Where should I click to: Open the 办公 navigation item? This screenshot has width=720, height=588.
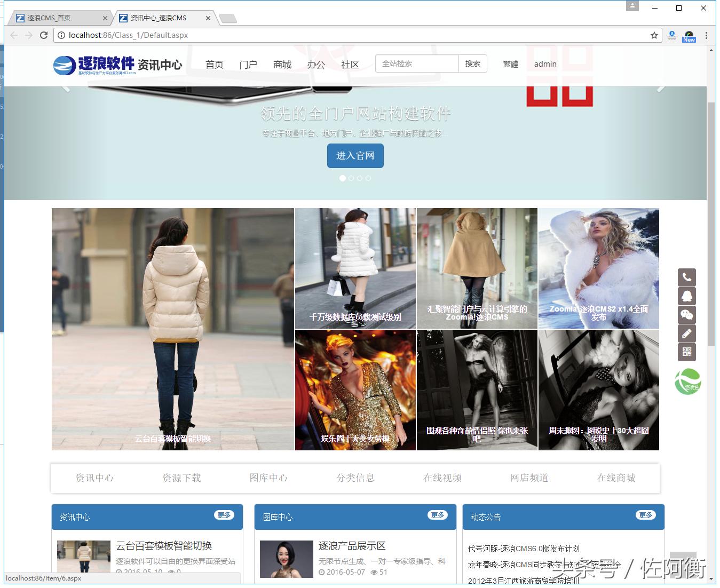click(316, 65)
